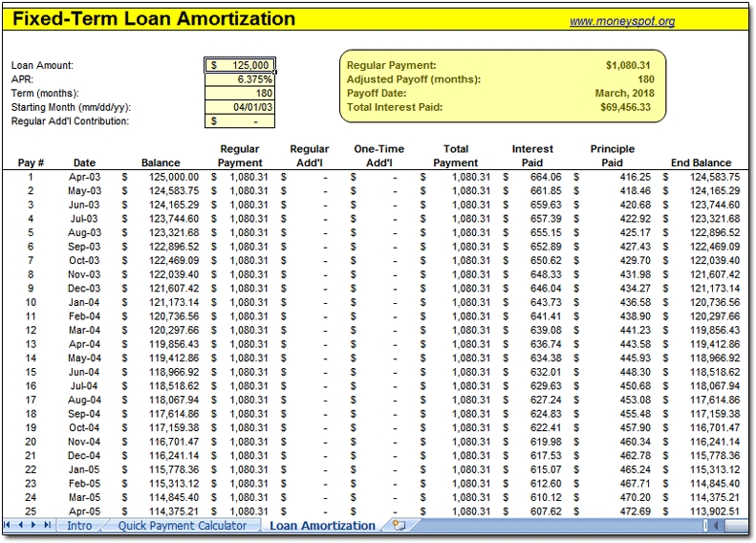The width and height of the screenshot is (756, 543).
Task: Click the Starting Month date cell
Action: (240, 107)
